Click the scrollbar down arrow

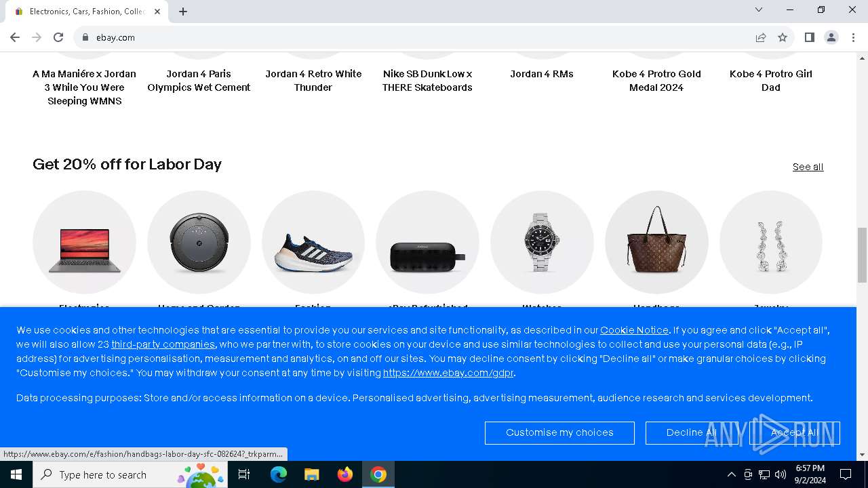pos(862,455)
